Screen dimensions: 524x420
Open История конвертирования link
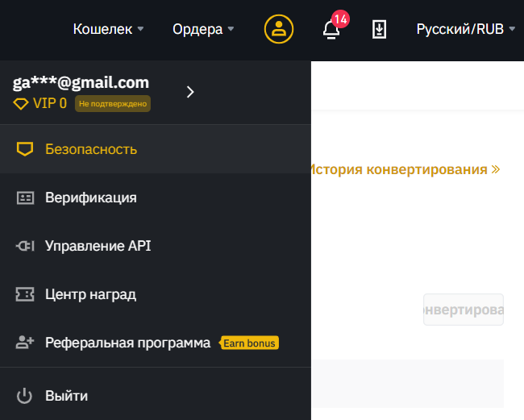pyautogui.click(x=405, y=169)
